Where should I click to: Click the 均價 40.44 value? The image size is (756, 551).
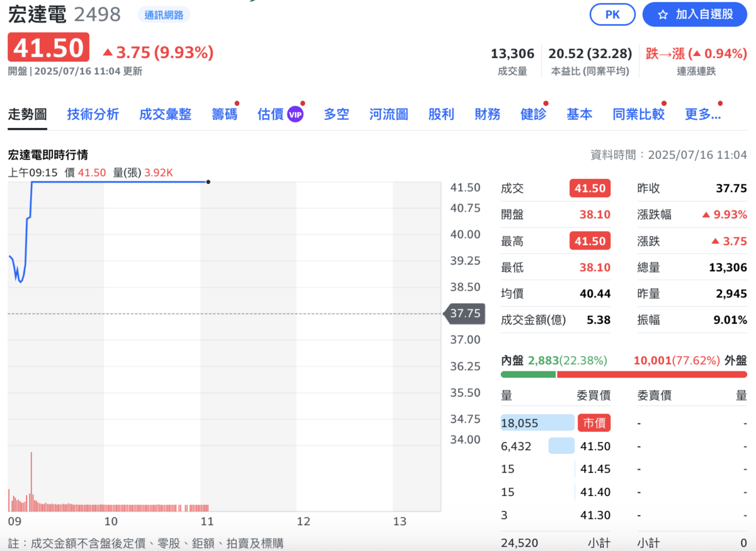pyautogui.click(x=595, y=294)
